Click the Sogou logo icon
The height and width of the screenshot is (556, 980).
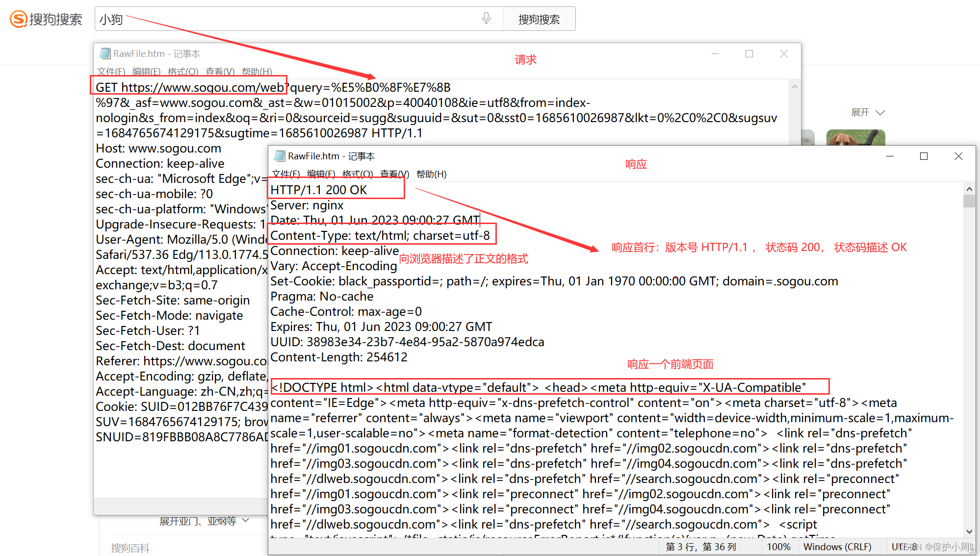[x=19, y=19]
